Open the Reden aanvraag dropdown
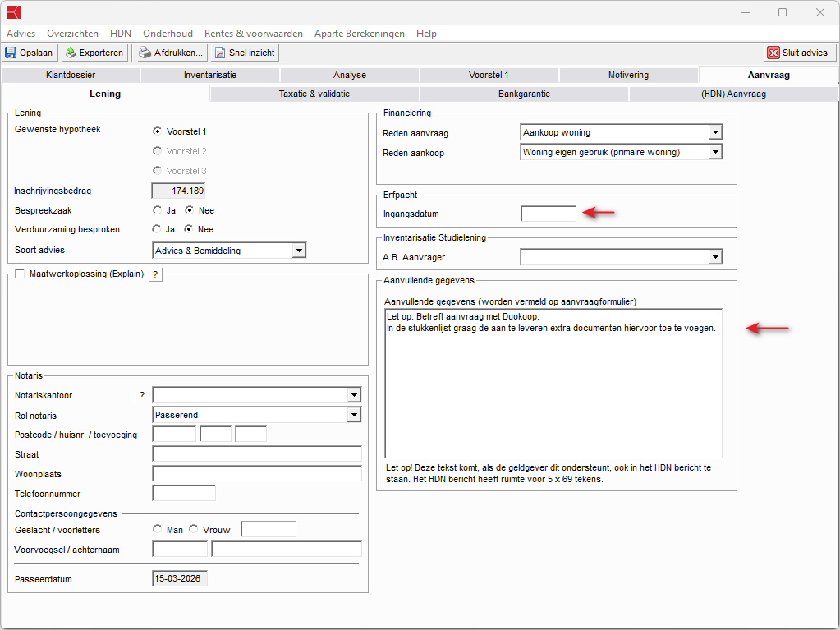840x630 pixels. pos(715,132)
